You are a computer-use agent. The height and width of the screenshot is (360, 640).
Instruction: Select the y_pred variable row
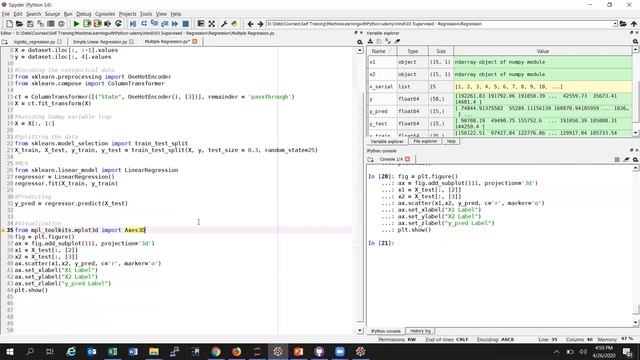(x=499, y=111)
